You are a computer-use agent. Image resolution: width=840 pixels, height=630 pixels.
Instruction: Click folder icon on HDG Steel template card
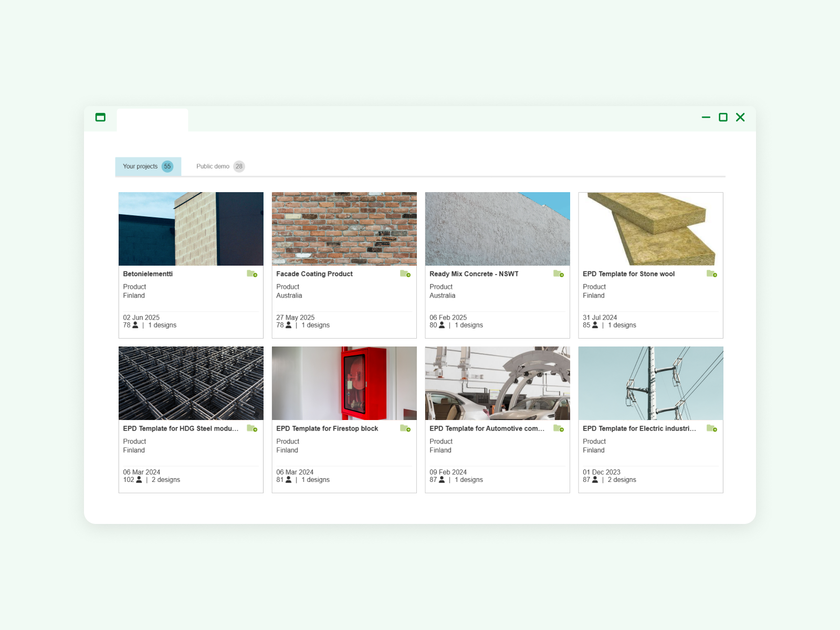click(x=252, y=428)
